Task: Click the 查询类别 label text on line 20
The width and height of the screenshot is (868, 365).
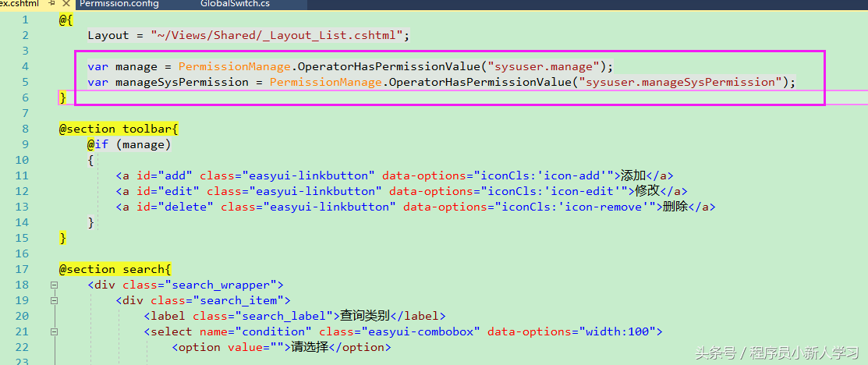Action: point(365,317)
